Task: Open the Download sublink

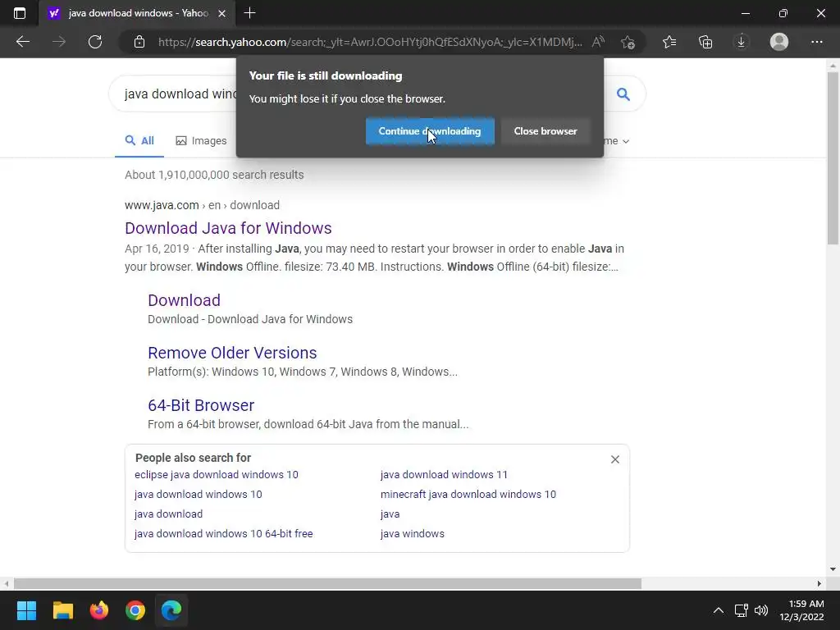Action: click(x=185, y=300)
